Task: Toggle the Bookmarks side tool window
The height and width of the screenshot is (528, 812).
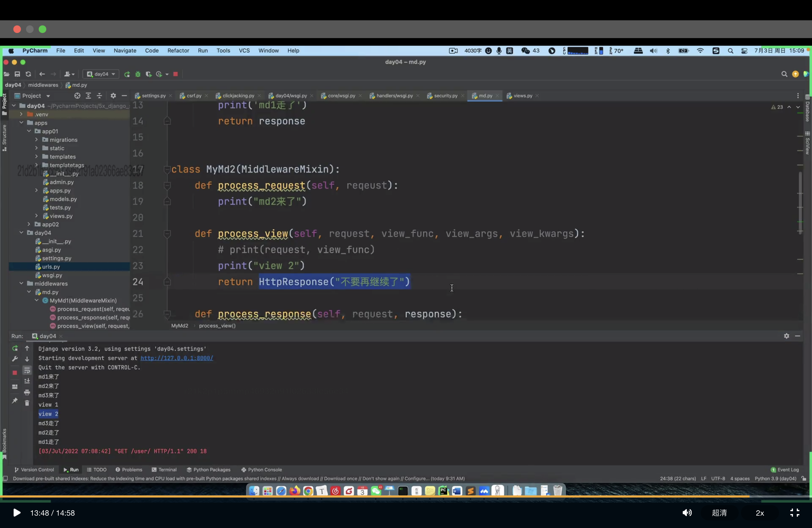Action: [x=4, y=443]
